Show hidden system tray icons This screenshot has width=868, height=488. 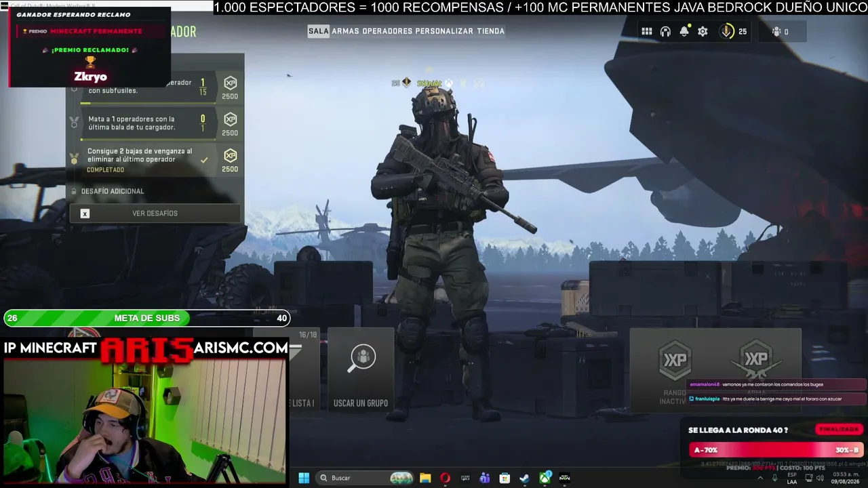pos(759,478)
